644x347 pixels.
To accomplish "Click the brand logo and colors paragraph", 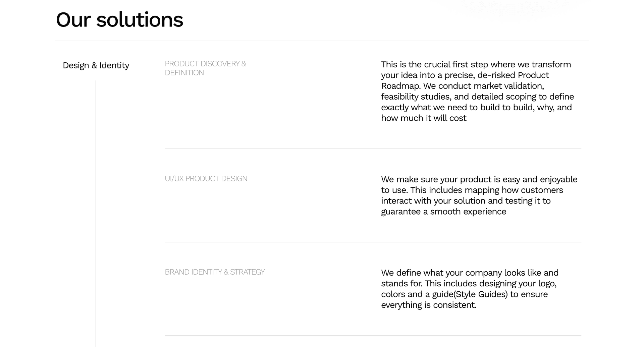I will (470, 289).
